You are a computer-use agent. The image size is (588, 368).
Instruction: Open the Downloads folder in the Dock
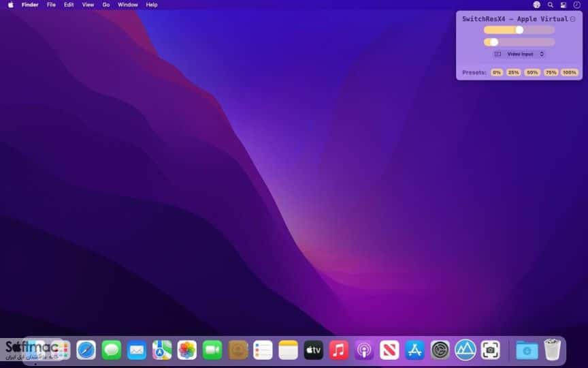point(527,350)
